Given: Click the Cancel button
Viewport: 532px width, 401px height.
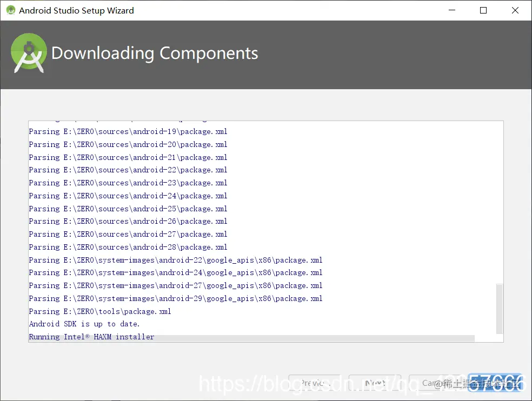Looking at the screenshot, I should [435, 383].
